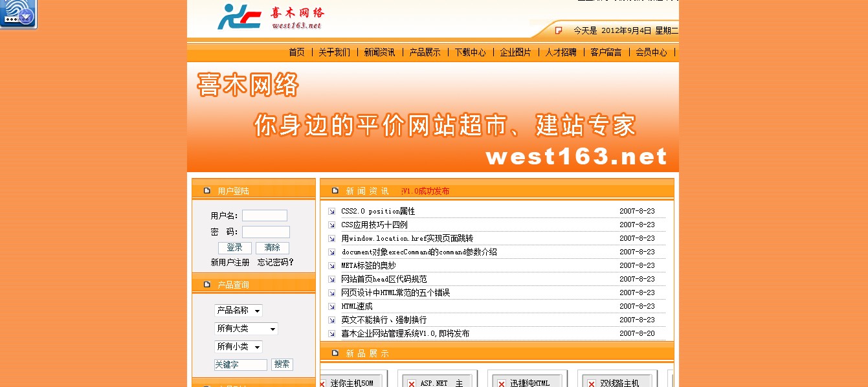Click the arrow icon beside CSS2.0 position属性
Image resolution: width=868 pixels, height=387 pixels.
click(x=331, y=212)
